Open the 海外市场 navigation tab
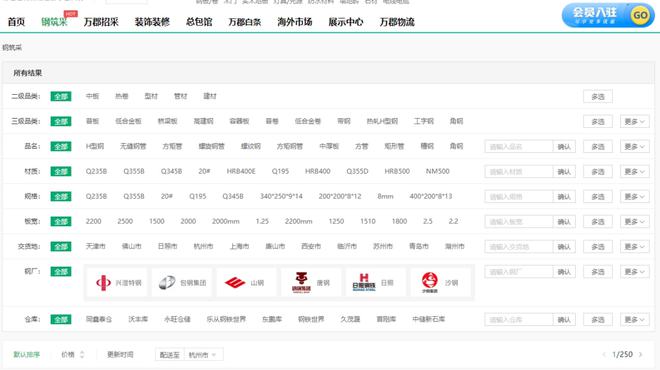660x370 pixels. [x=295, y=22]
